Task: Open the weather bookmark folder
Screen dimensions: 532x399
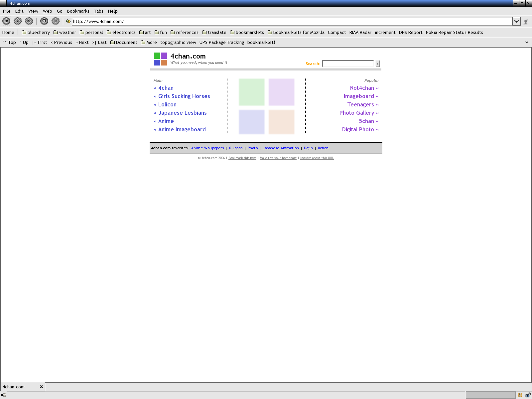Action: pyautogui.click(x=65, y=32)
